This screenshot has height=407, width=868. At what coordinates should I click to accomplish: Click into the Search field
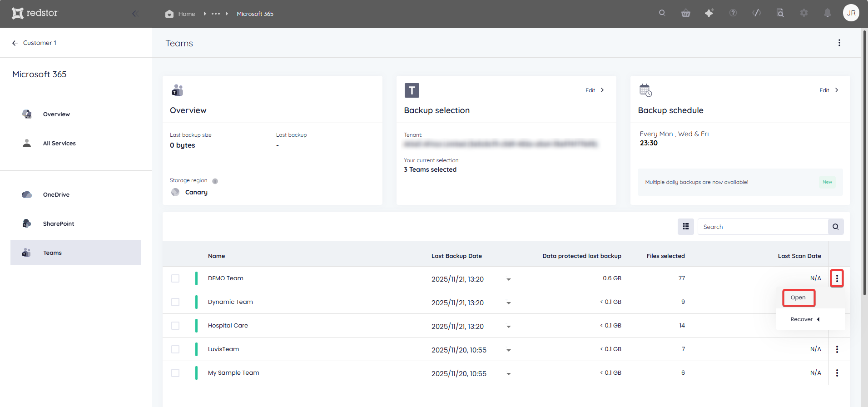click(763, 227)
